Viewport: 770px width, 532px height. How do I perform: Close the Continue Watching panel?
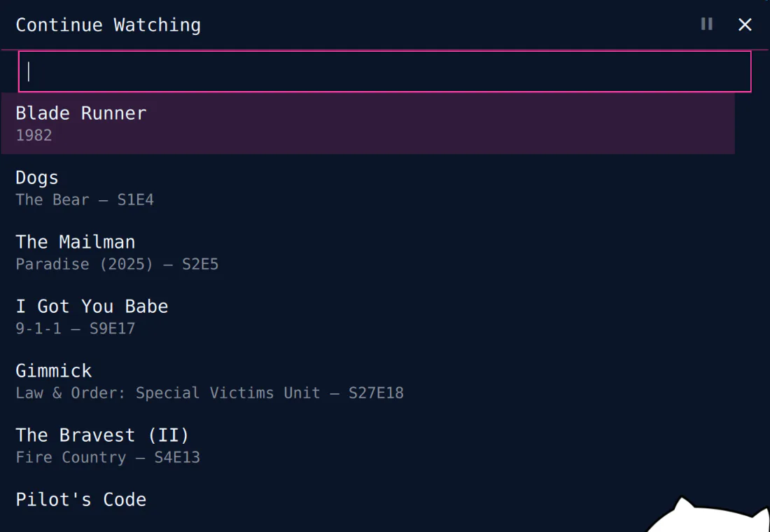tap(745, 24)
